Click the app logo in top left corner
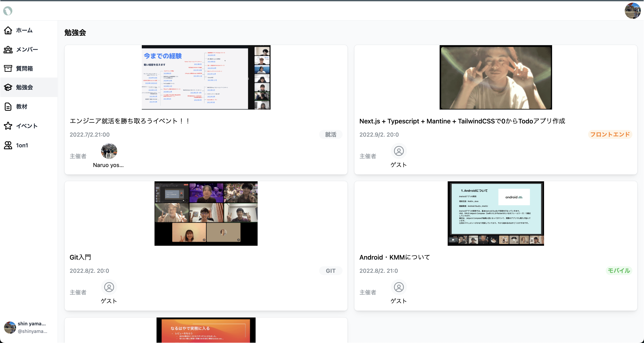Viewport: 644px width, 343px height. pyautogui.click(x=8, y=11)
